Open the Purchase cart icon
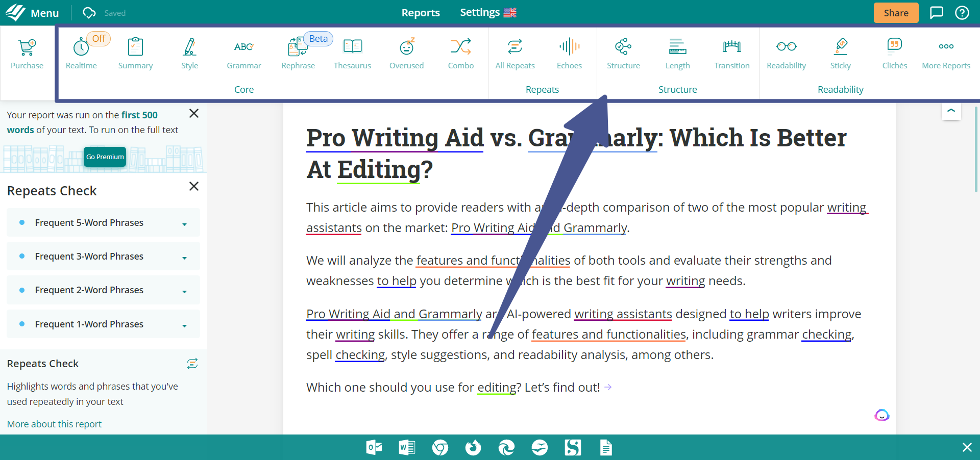This screenshot has width=980, height=460. click(x=27, y=47)
